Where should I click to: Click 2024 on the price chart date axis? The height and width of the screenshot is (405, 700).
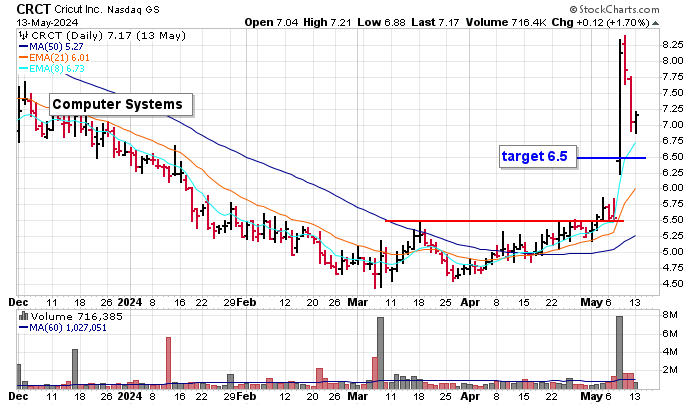coord(129,302)
